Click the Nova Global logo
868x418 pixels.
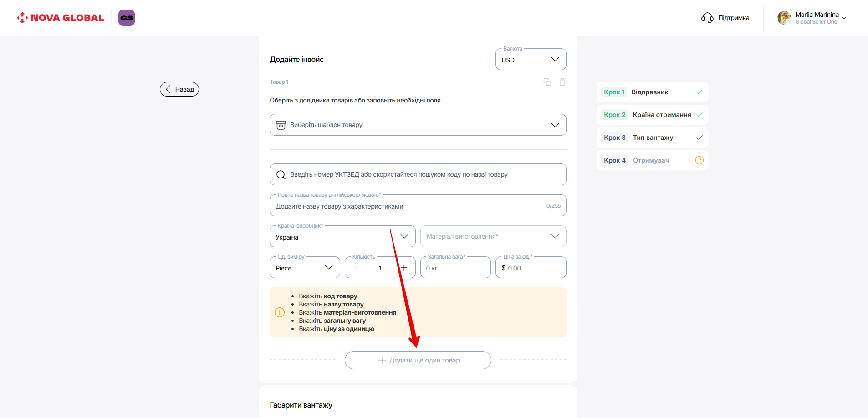[61, 18]
